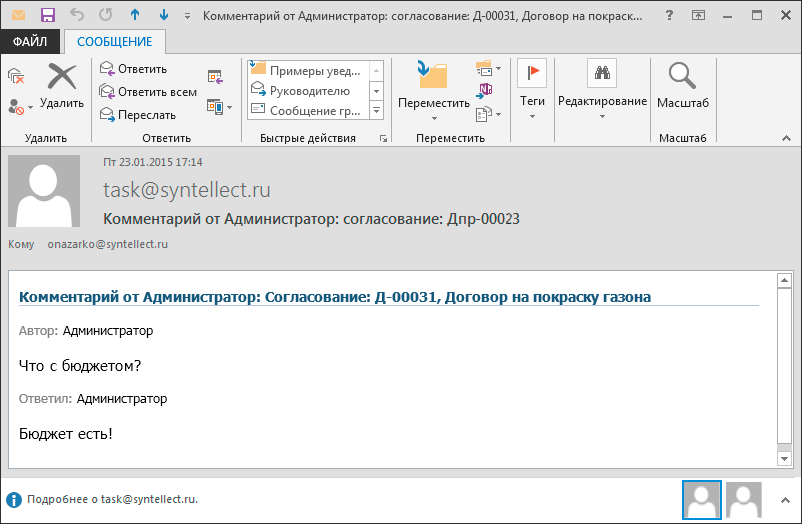Open Теги flag dropdown
The image size is (802, 524).
532,88
